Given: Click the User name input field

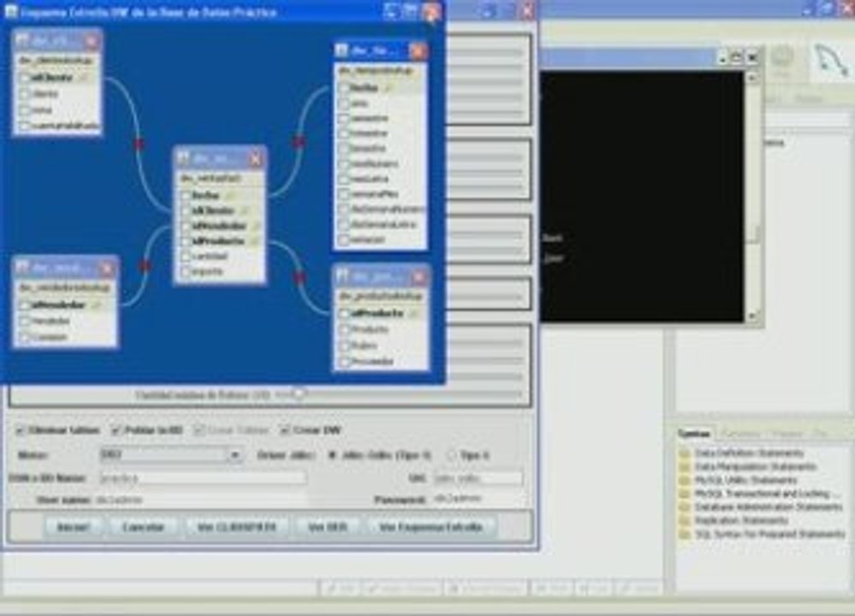Looking at the screenshot, I should [x=202, y=500].
